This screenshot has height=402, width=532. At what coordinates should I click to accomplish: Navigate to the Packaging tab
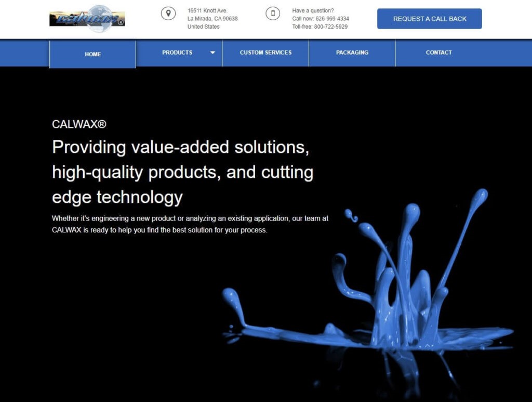click(352, 53)
